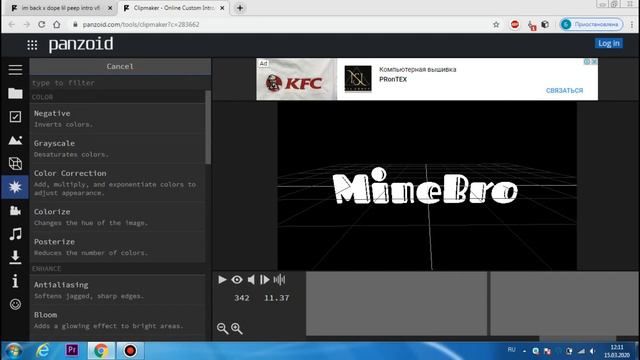
Task: Open a new browser tab
Action: (x=240, y=8)
